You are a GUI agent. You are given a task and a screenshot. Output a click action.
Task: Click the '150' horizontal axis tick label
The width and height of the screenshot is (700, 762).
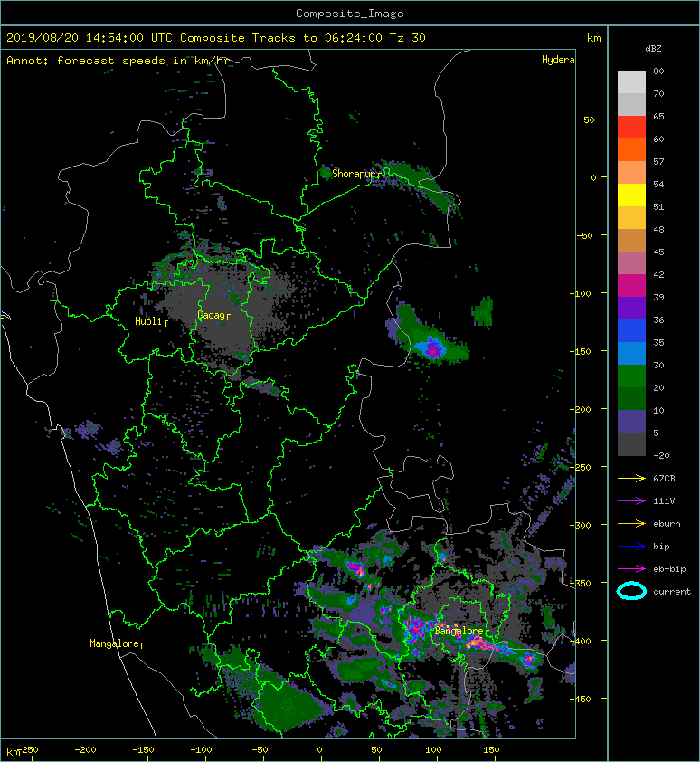pyautogui.click(x=492, y=750)
